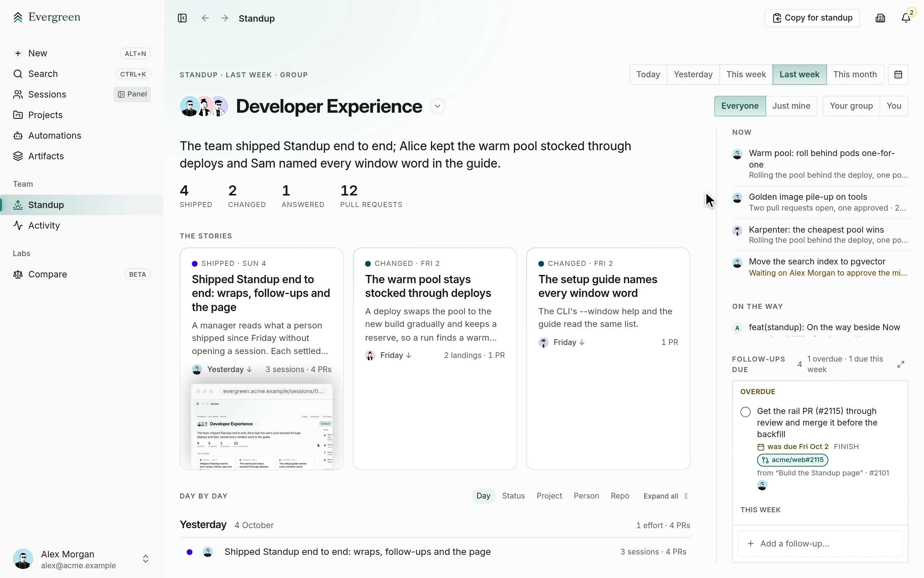Image resolution: width=924 pixels, height=578 pixels.
Task: Open Compare in Labs
Action: point(82,275)
